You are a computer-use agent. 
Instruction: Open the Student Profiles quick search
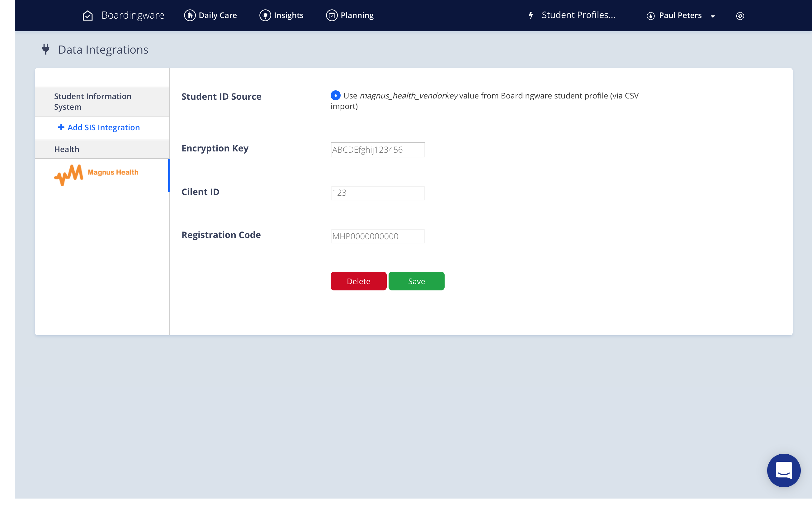[578, 15]
